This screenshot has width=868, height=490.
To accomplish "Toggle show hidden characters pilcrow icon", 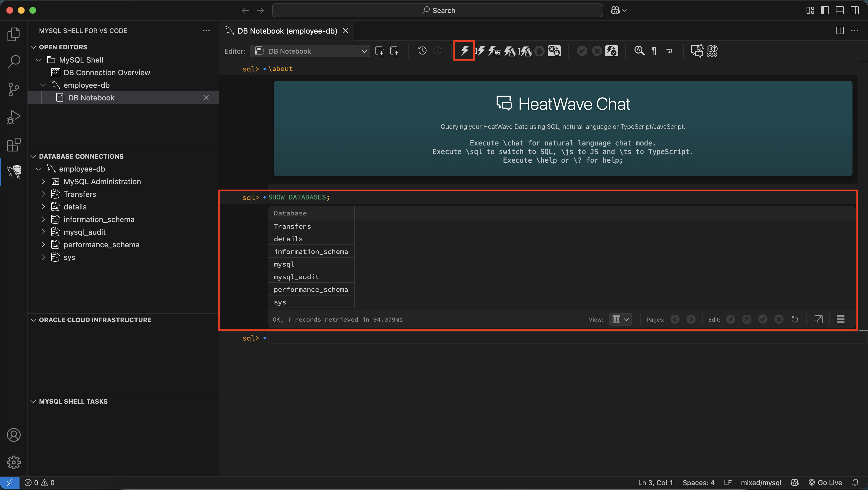I will [x=654, y=51].
